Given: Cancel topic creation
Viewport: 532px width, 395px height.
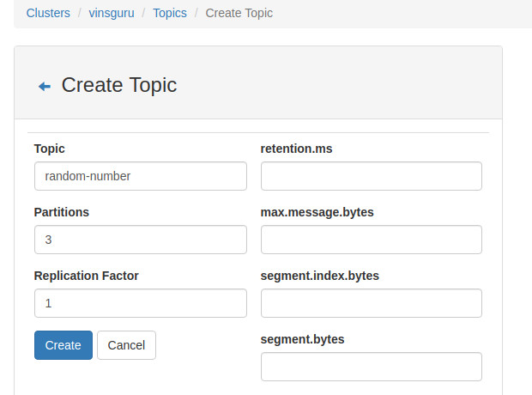Looking at the screenshot, I should click(x=126, y=345).
